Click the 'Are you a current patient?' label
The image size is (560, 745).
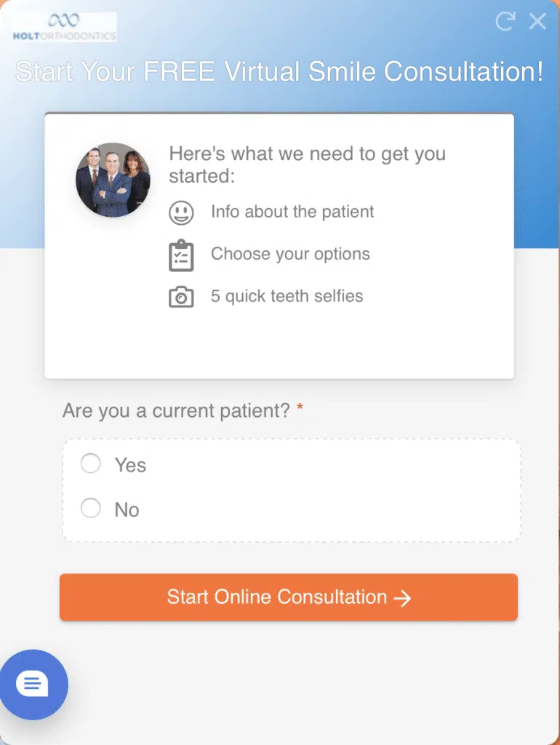coord(176,411)
